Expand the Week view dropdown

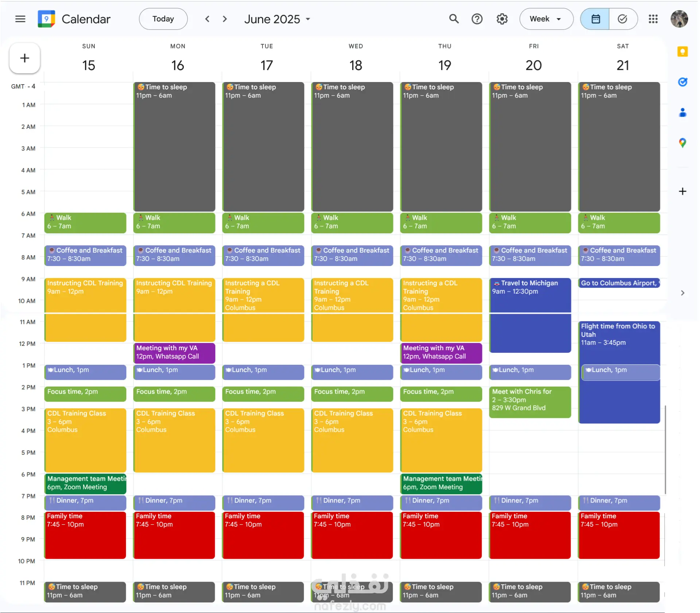(546, 19)
